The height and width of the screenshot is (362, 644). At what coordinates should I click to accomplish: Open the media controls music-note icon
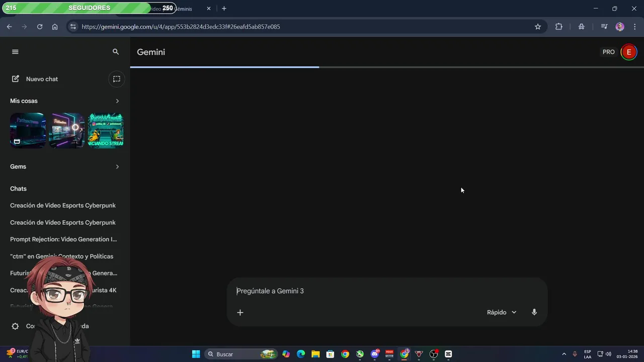coord(604,27)
